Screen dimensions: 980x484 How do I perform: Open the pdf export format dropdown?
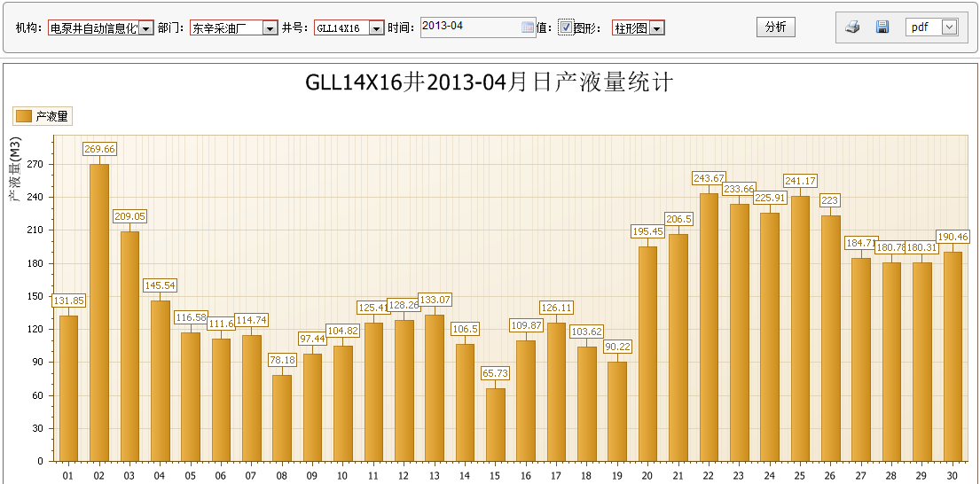(948, 27)
